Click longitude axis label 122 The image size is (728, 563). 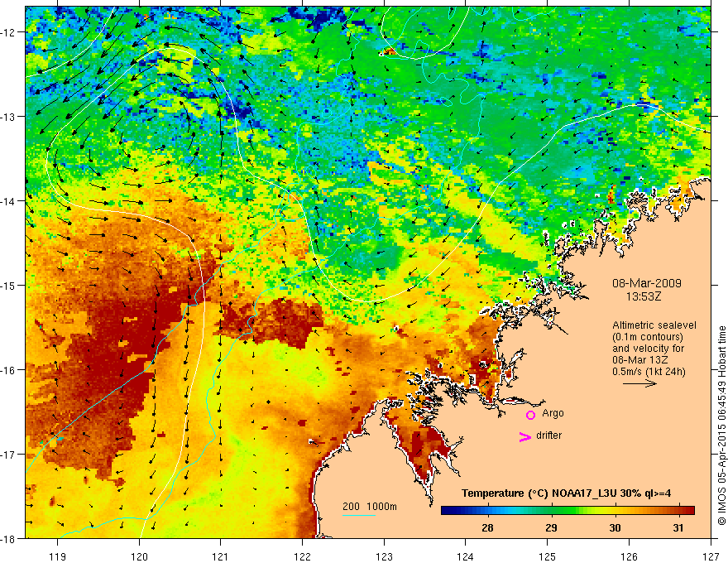(x=302, y=557)
